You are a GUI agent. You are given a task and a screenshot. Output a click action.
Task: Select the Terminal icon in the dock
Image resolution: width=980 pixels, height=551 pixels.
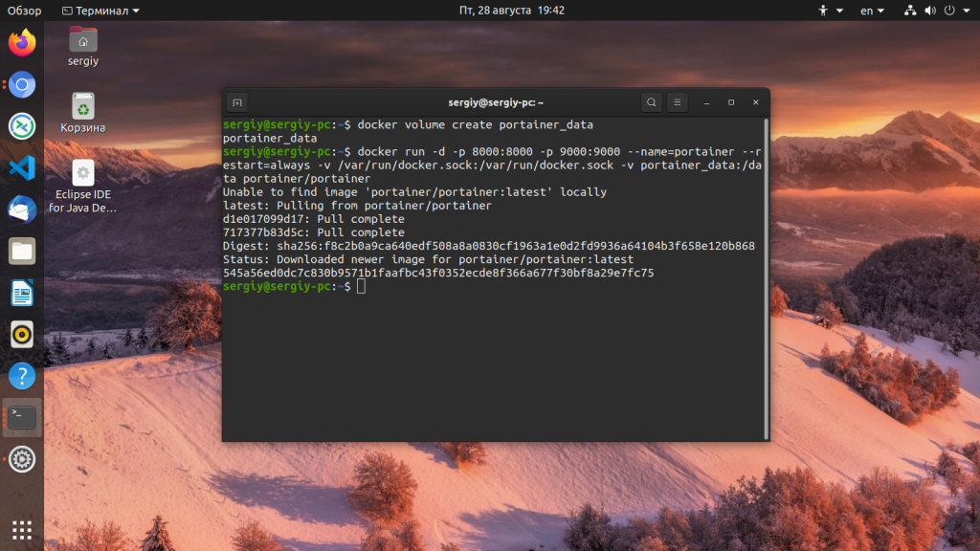click(x=22, y=417)
